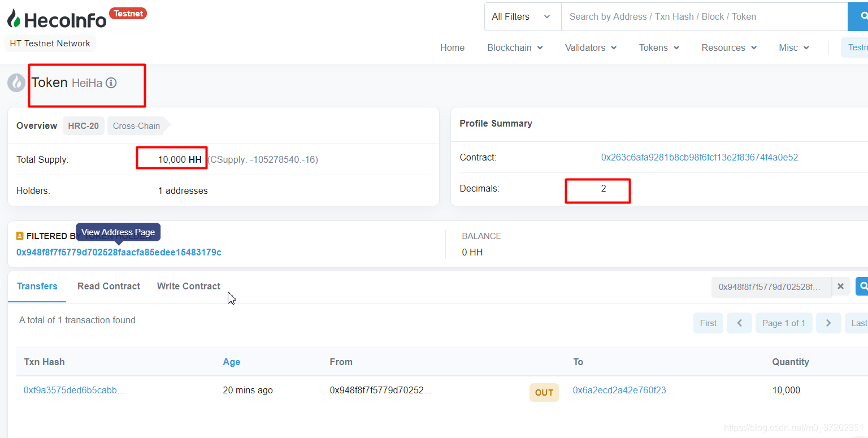
Task: Click the First page button
Action: (x=708, y=323)
